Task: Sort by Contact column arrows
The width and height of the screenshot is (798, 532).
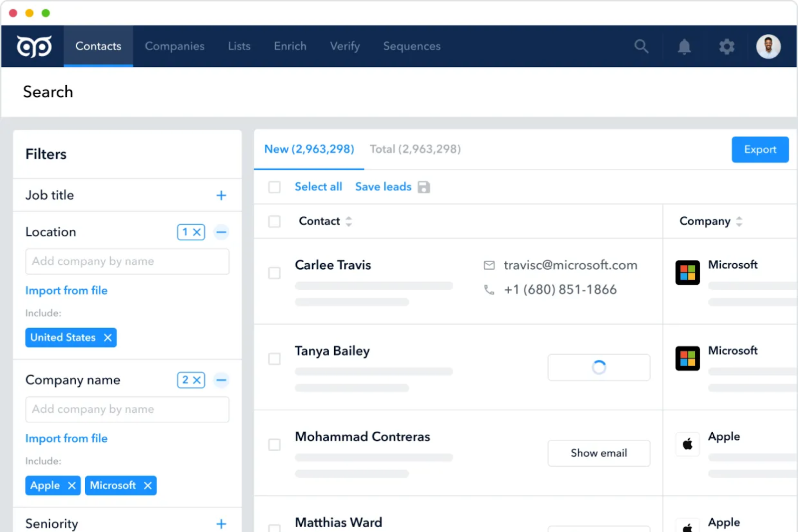Action: pos(349,221)
